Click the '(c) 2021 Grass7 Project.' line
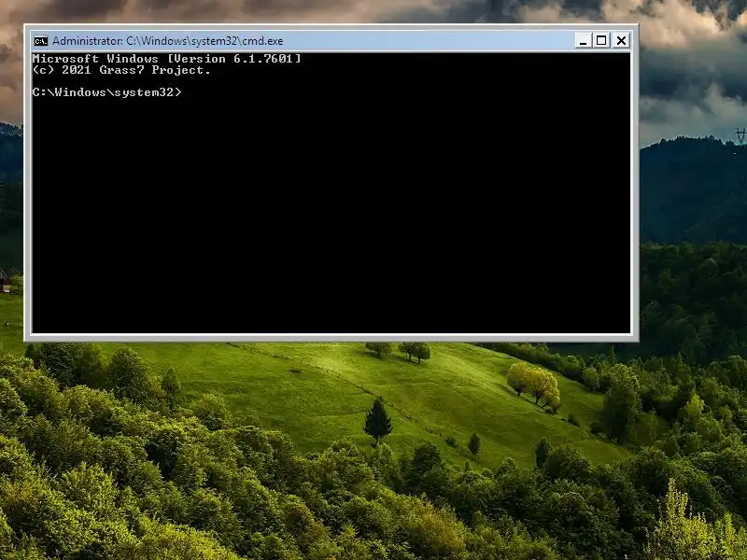747x560 pixels. [x=121, y=70]
